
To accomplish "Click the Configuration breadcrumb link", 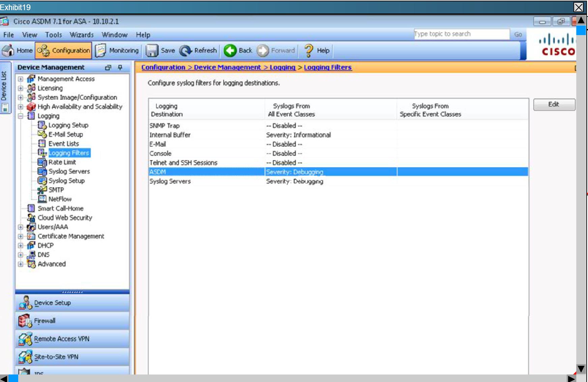I will [x=163, y=67].
